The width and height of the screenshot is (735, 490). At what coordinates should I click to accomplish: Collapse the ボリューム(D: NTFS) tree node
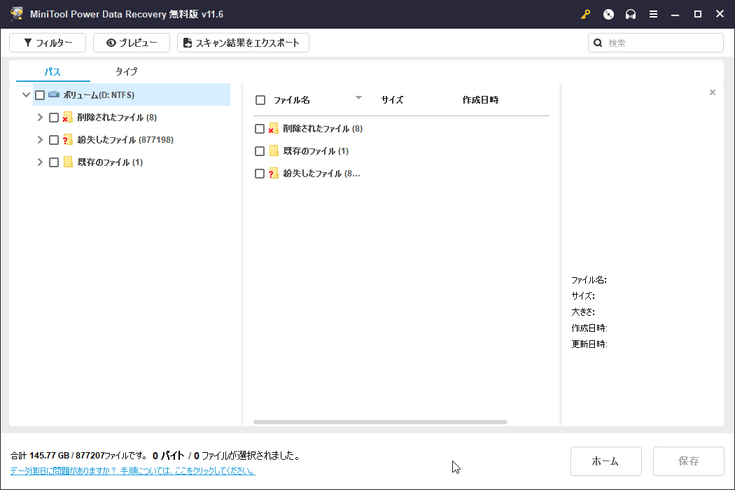pos(26,95)
